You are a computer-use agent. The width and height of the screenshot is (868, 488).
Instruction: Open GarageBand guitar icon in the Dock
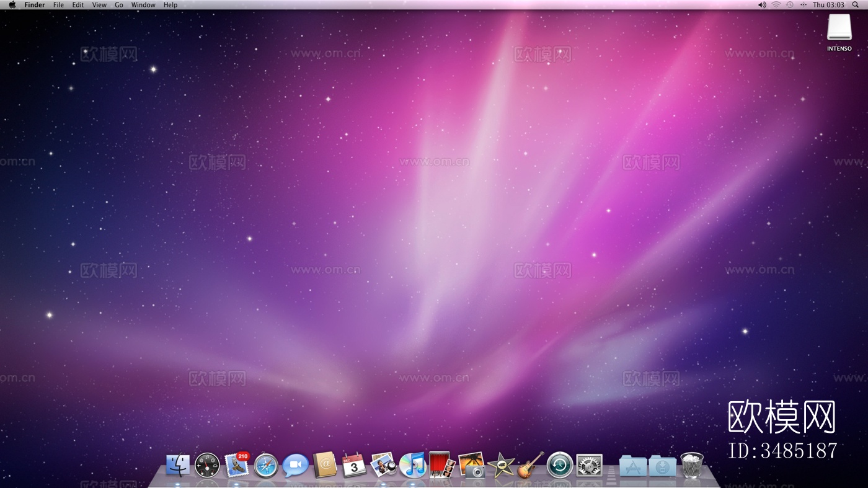(530, 464)
